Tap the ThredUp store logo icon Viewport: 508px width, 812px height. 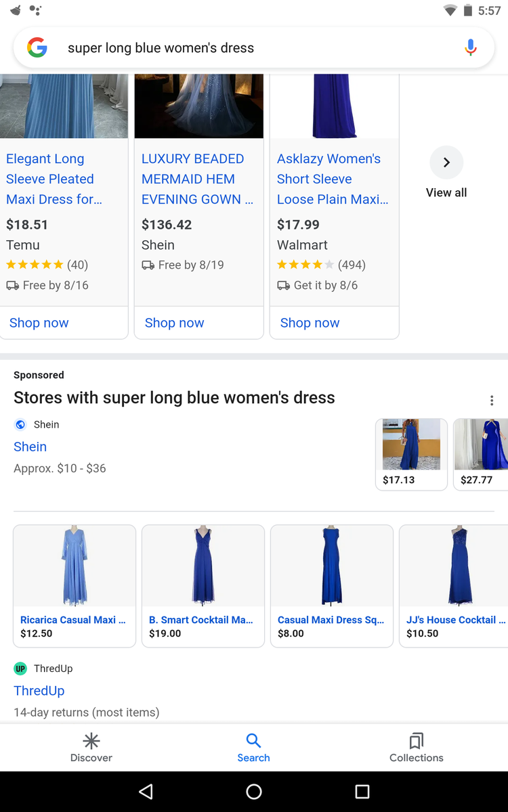click(20, 669)
